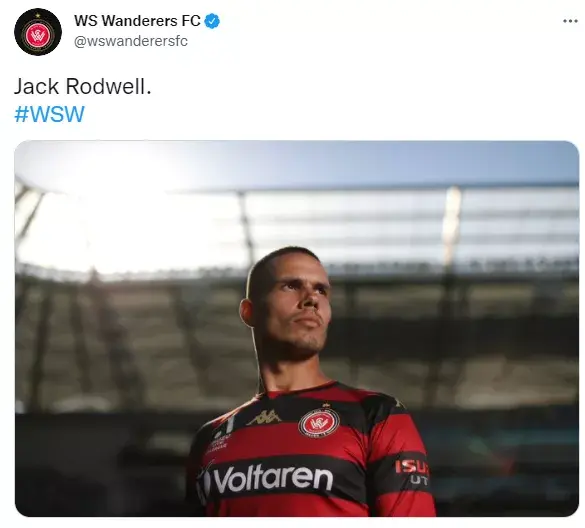Click the gold Kappa logo on jersey
The image size is (585, 528).
pos(264,417)
